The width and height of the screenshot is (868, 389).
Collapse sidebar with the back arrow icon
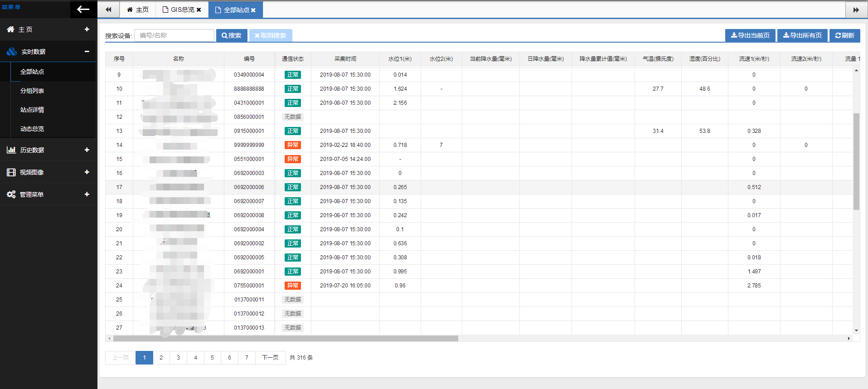(x=83, y=9)
